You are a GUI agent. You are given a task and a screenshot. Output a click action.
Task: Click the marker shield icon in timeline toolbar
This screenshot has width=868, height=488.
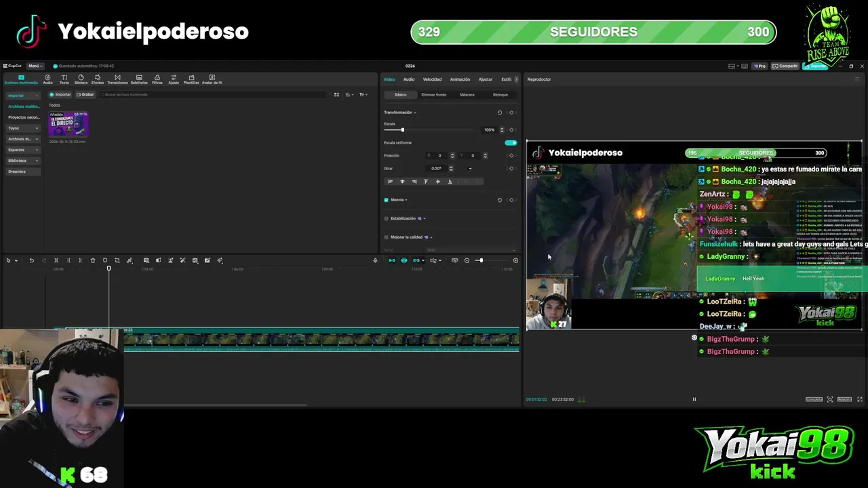(105, 260)
